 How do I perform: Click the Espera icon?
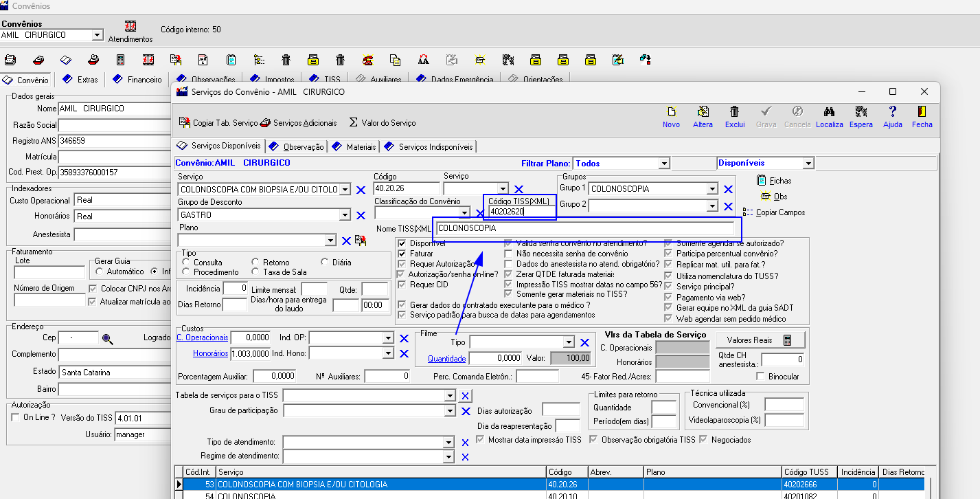pyautogui.click(x=861, y=112)
